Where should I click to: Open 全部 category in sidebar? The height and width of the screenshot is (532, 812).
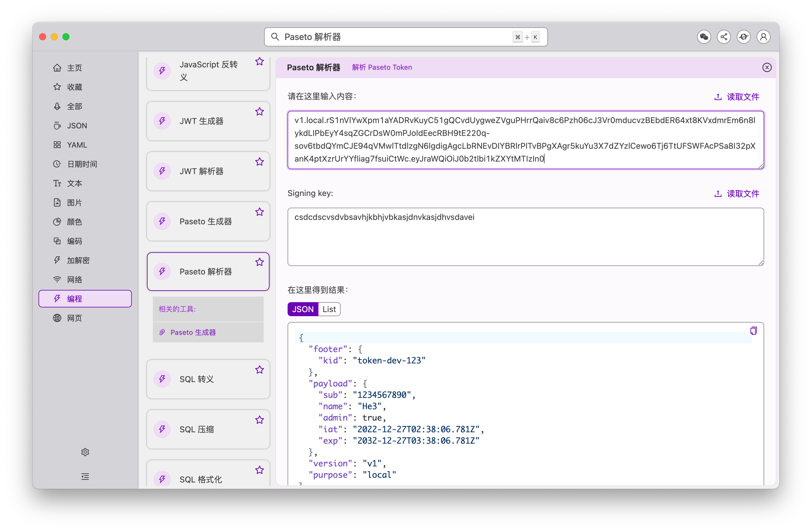coord(85,106)
